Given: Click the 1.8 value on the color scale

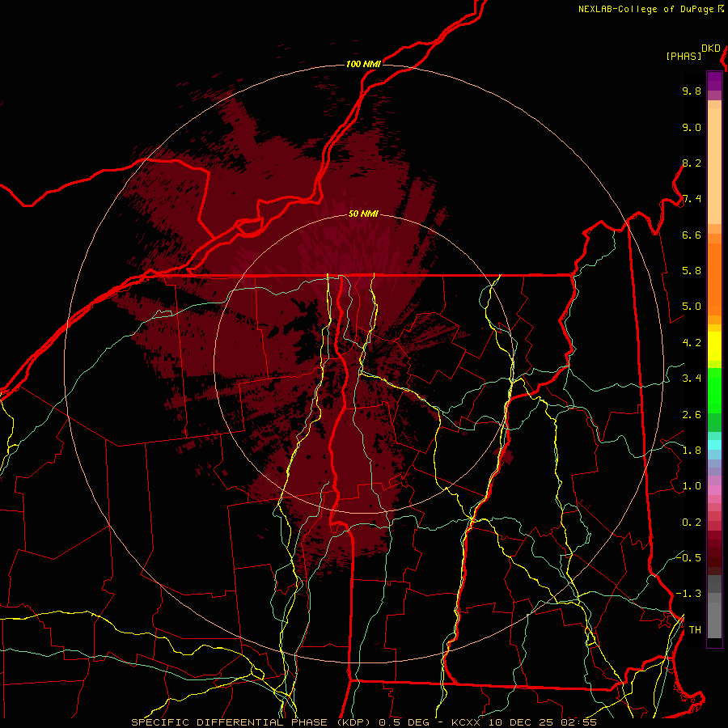Looking at the screenshot, I should pos(692,451).
